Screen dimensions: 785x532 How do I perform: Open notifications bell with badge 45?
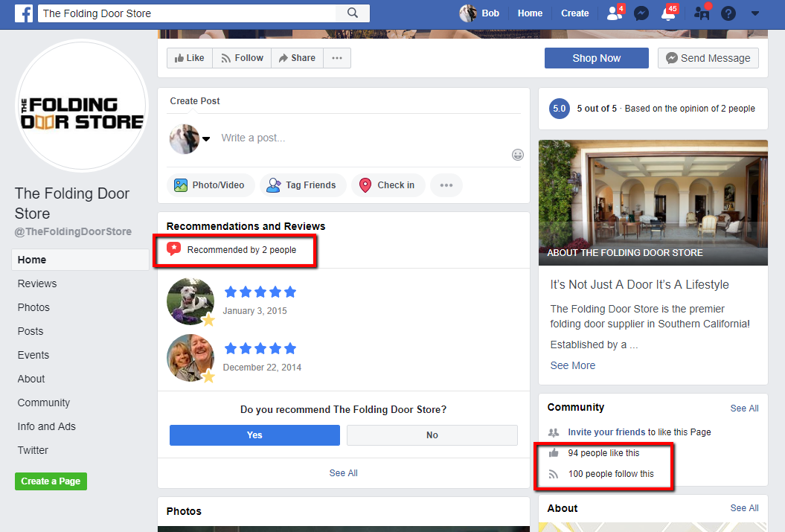(x=669, y=13)
